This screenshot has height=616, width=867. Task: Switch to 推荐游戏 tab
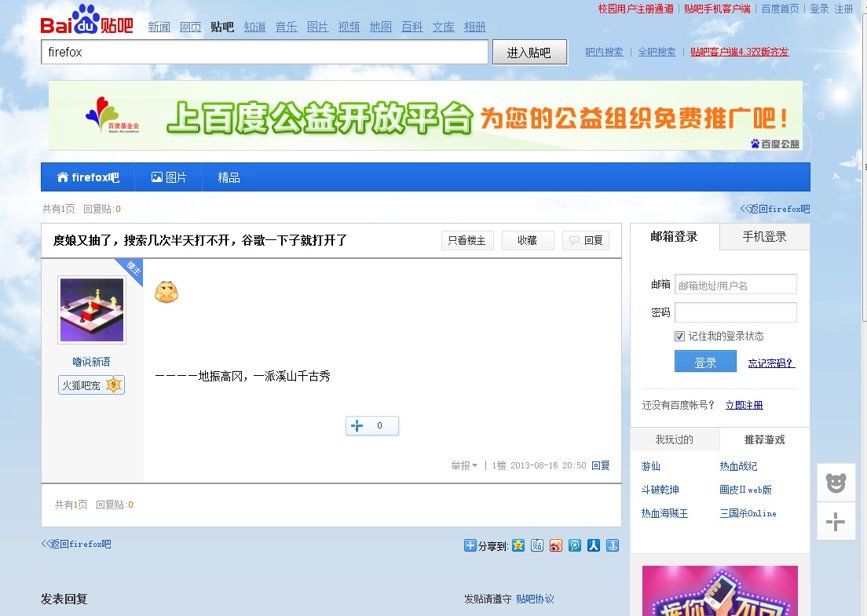point(765,439)
